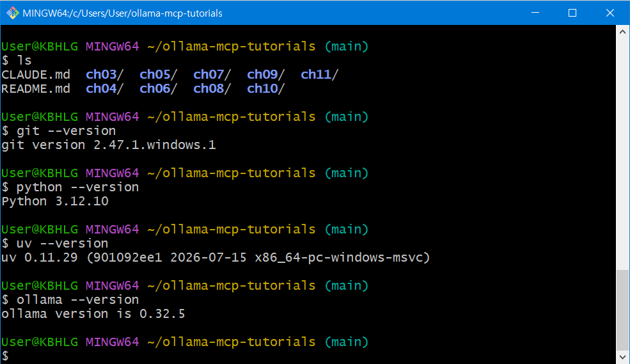Click the 'README.md' file name
Image resolution: width=630 pixels, height=364 pixels.
pyautogui.click(x=36, y=88)
